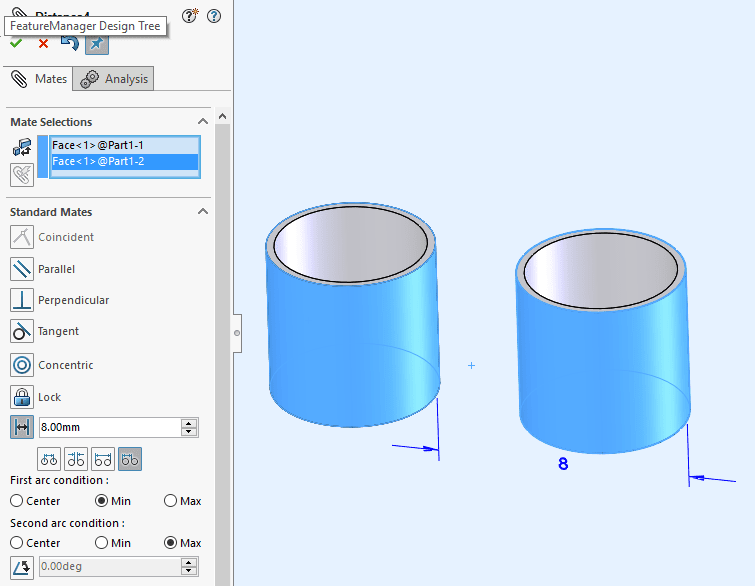
Task: Switch to the Mates tab
Action: pos(39,79)
